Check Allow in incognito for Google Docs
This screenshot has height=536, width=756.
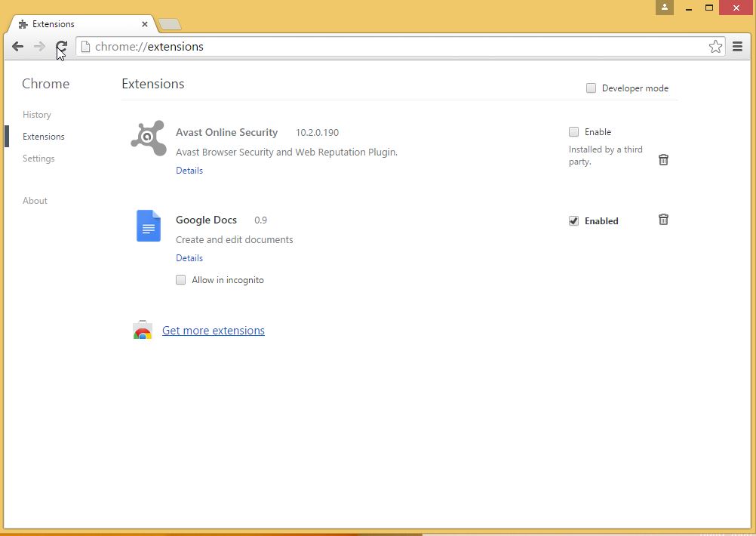(x=180, y=279)
